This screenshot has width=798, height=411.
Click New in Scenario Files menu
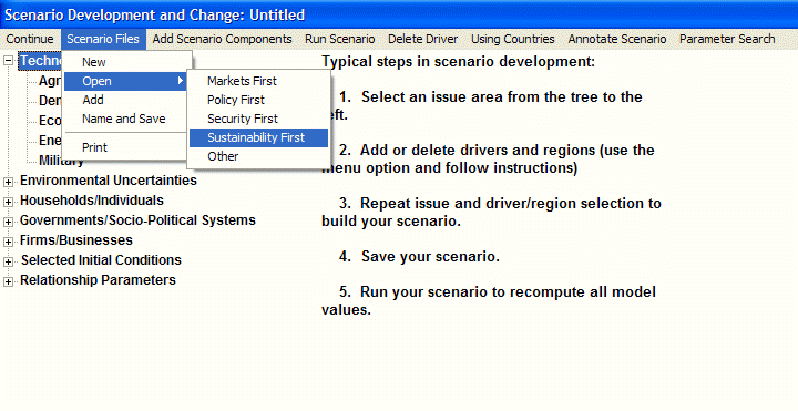pyautogui.click(x=94, y=62)
